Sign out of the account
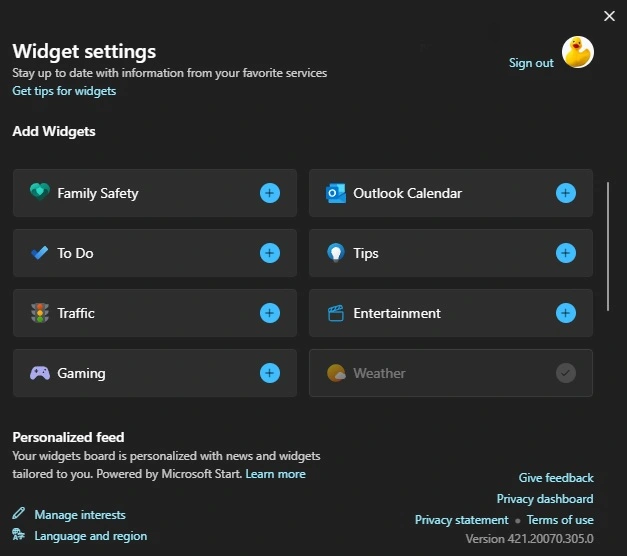627x556 pixels. pyautogui.click(x=531, y=63)
